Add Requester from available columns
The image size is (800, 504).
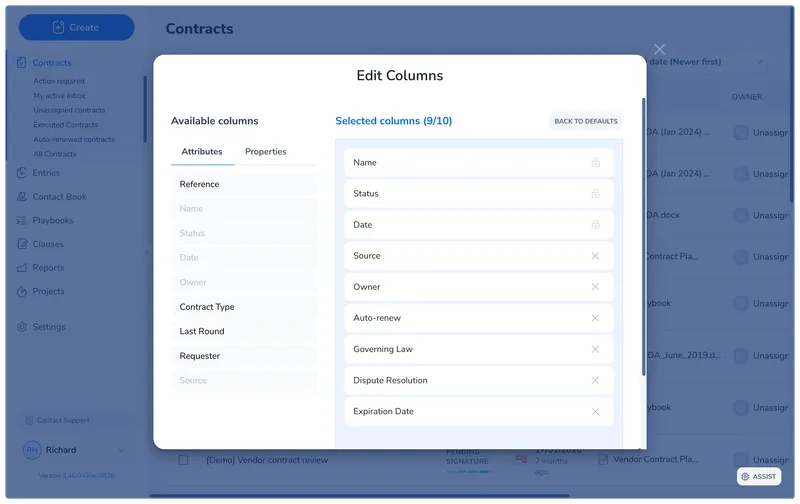[x=244, y=356]
